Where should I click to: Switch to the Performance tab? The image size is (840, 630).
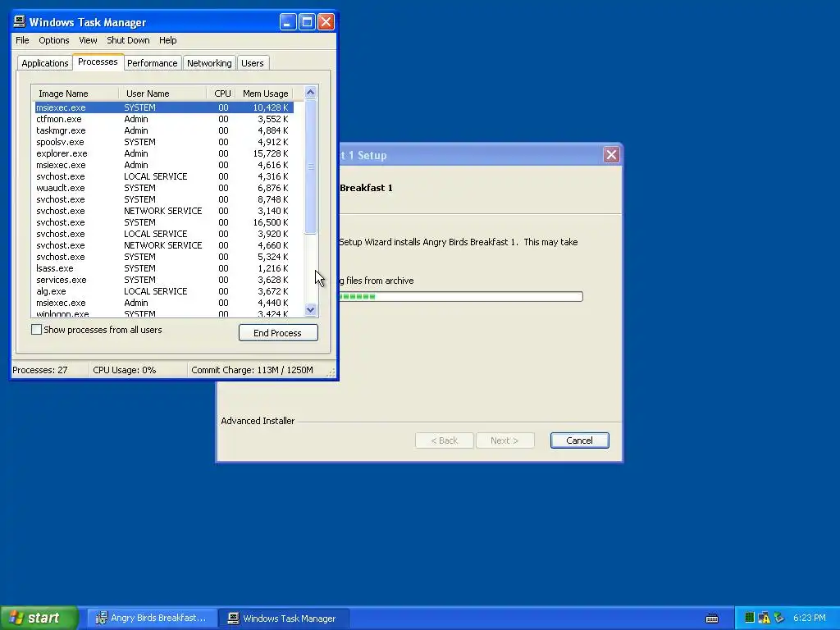[x=152, y=63]
